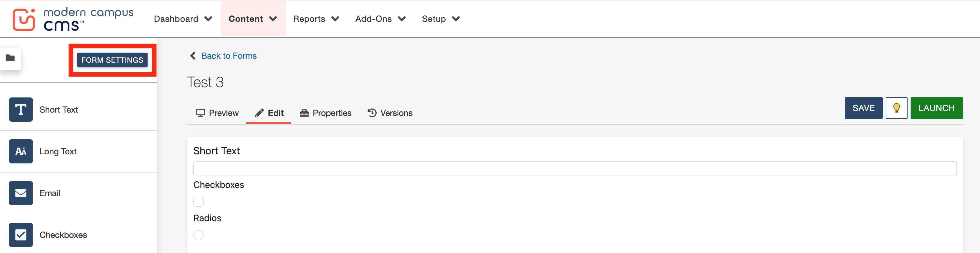Click the back chevron arrow icon
Screen dimensions: 980x253
[x=193, y=56]
